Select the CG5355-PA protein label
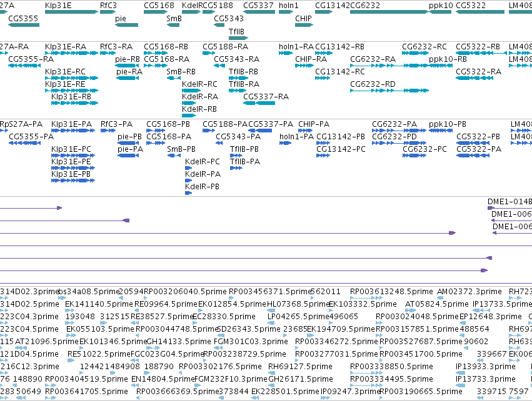This screenshot has width=532, height=401. point(31,137)
